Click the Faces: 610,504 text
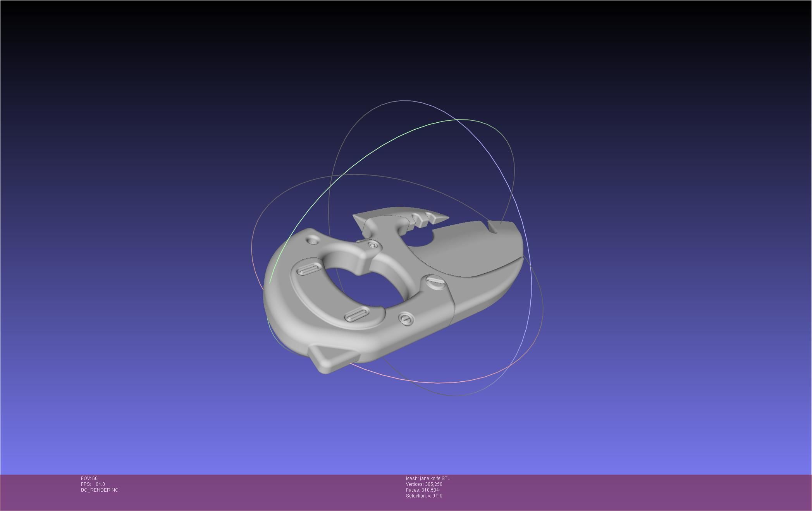Image resolution: width=812 pixels, height=511 pixels. click(x=422, y=490)
